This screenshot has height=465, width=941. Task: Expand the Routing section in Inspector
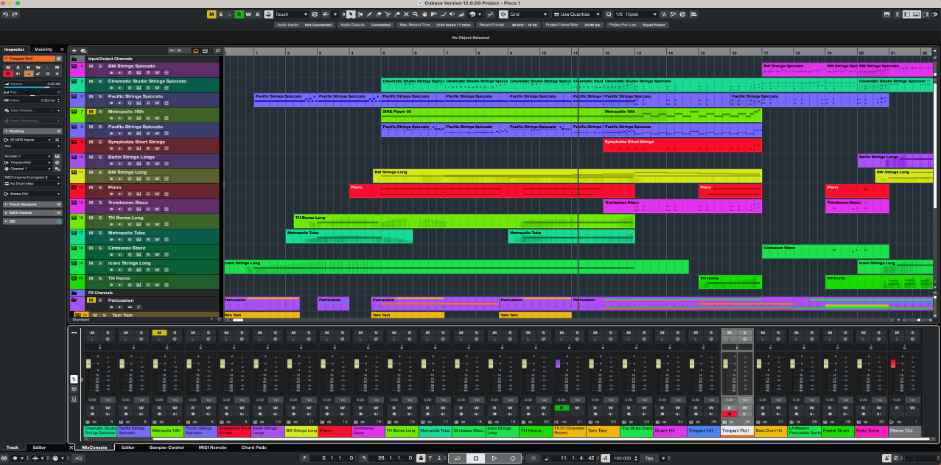(32, 131)
